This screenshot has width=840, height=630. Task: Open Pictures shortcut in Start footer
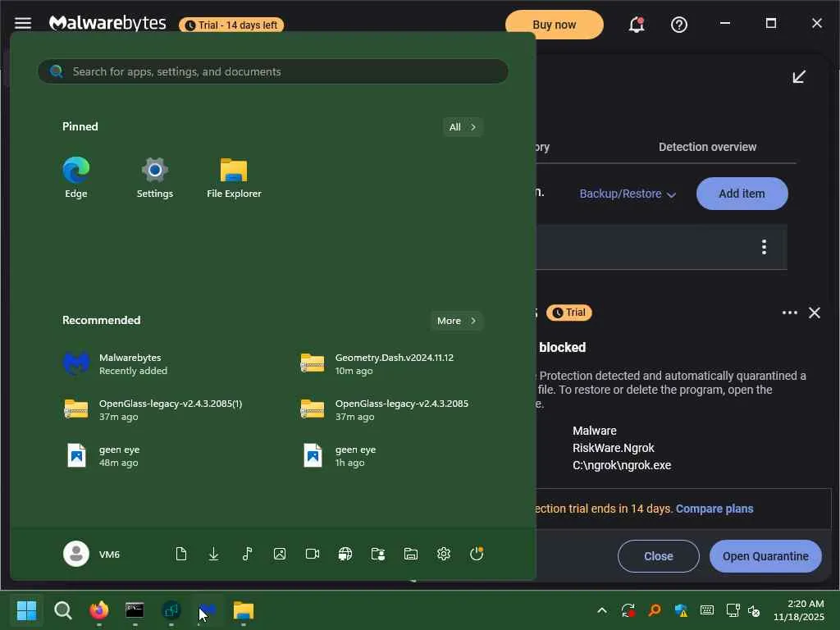(280, 554)
